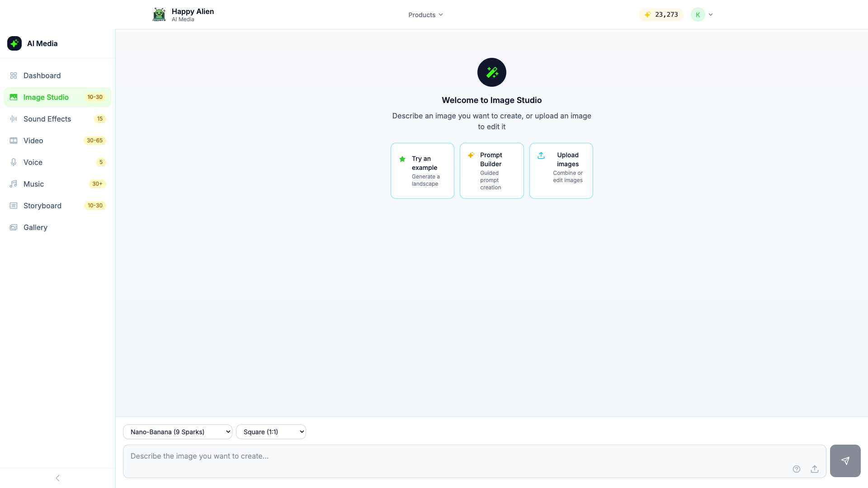Click the upload icon in prompt box
868x488 pixels.
tap(814, 469)
